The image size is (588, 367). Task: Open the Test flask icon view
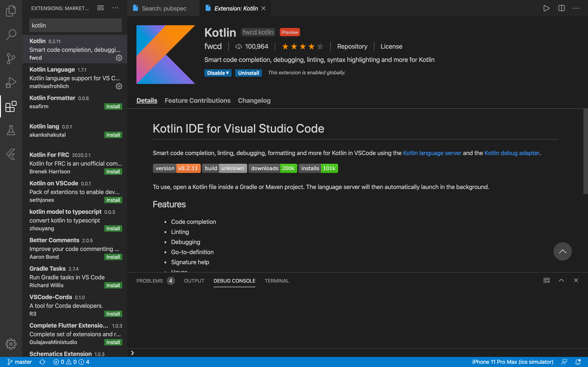click(x=11, y=130)
